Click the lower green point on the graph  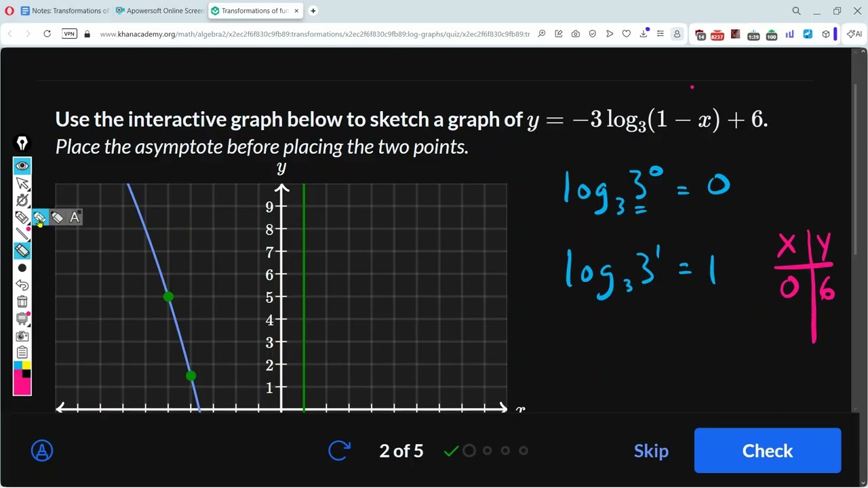tap(191, 375)
